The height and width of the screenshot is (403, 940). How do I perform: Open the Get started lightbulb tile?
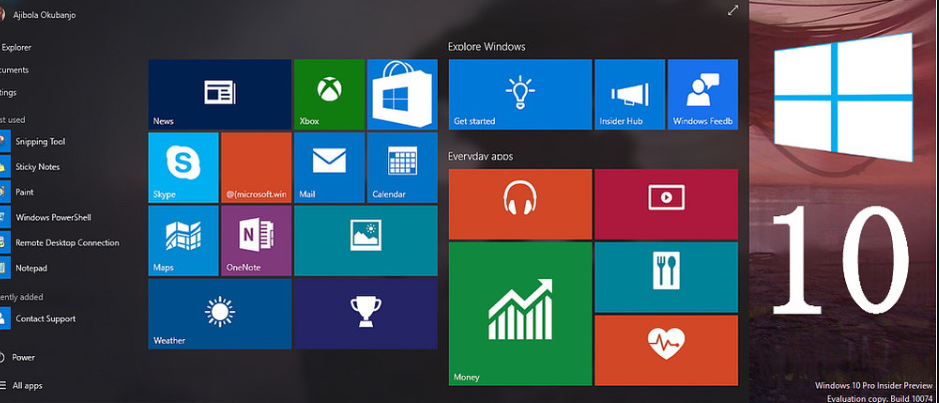tap(520, 94)
